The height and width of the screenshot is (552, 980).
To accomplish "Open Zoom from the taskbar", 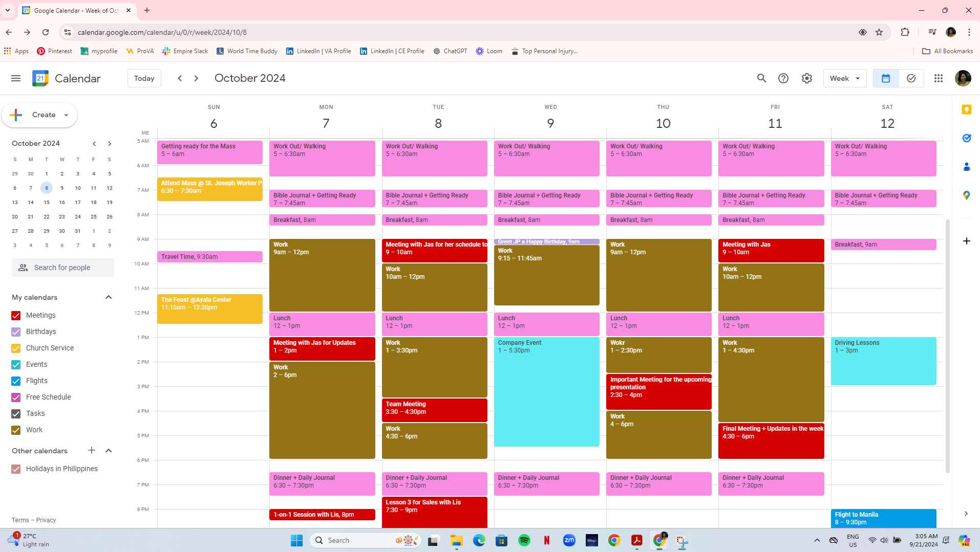I will click(569, 540).
